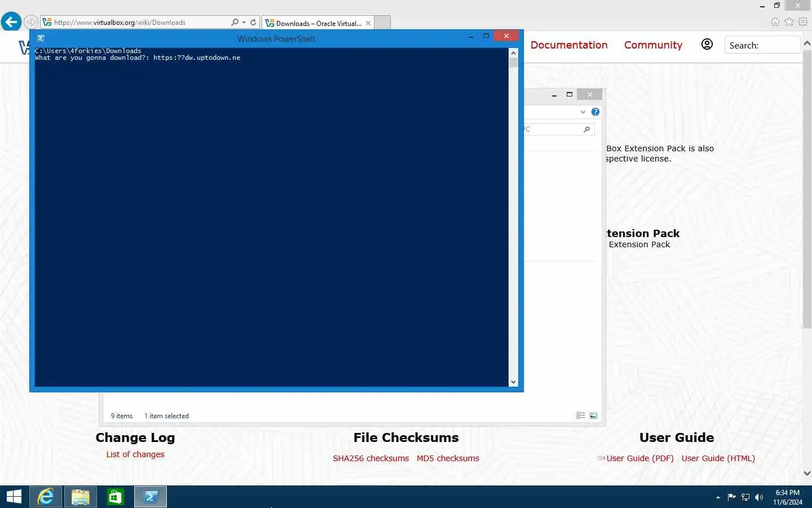This screenshot has height=508, width=812.
Task: Open the network tray icon
Action: 745,497
